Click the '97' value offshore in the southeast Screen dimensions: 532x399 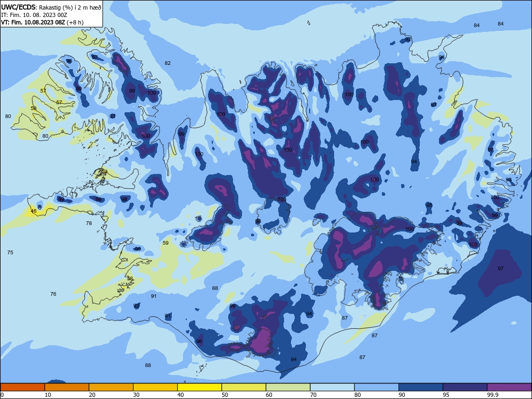[x=501, y=268]
